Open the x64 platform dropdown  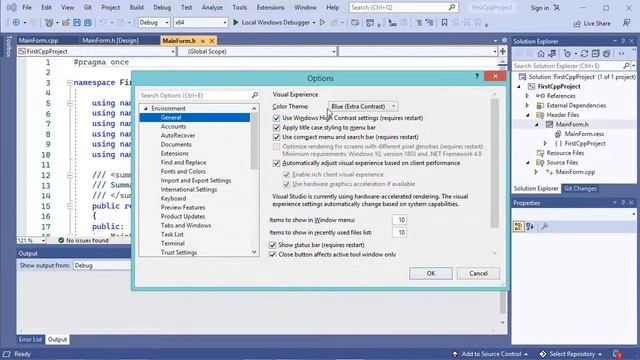(x=200, y=22)
